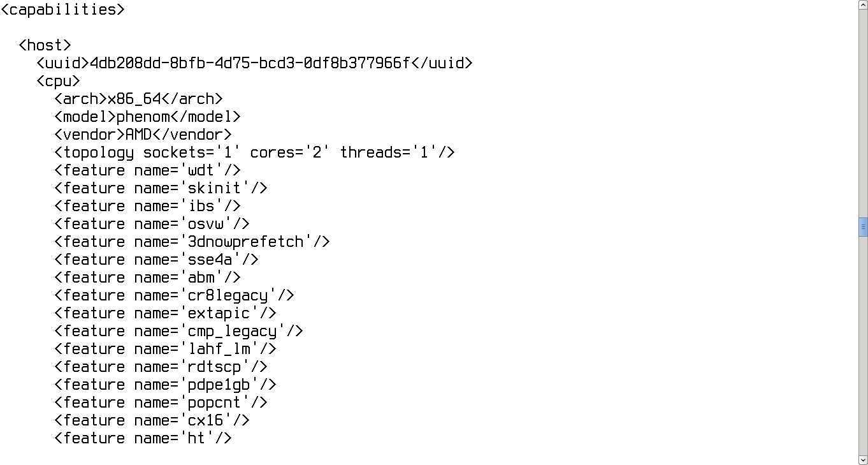The height and width of the screenshot is (465, 868).
Task: Click the opening cpu tag
Action: tap(59, 81)
